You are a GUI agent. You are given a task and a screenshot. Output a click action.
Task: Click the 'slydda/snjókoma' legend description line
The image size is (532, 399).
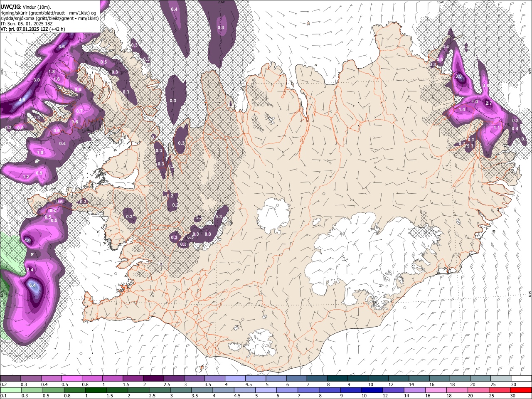[x=49, y=18]
